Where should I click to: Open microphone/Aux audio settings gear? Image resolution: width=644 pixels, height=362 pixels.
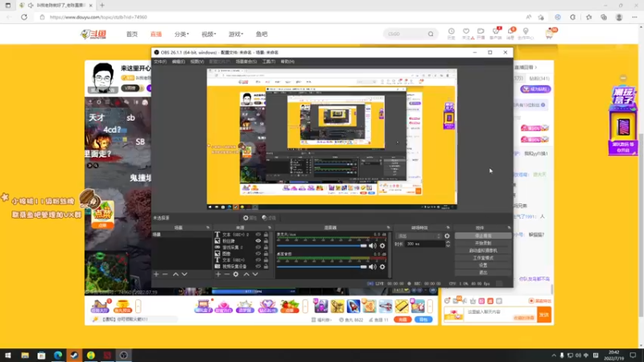[x=382, y=246]
